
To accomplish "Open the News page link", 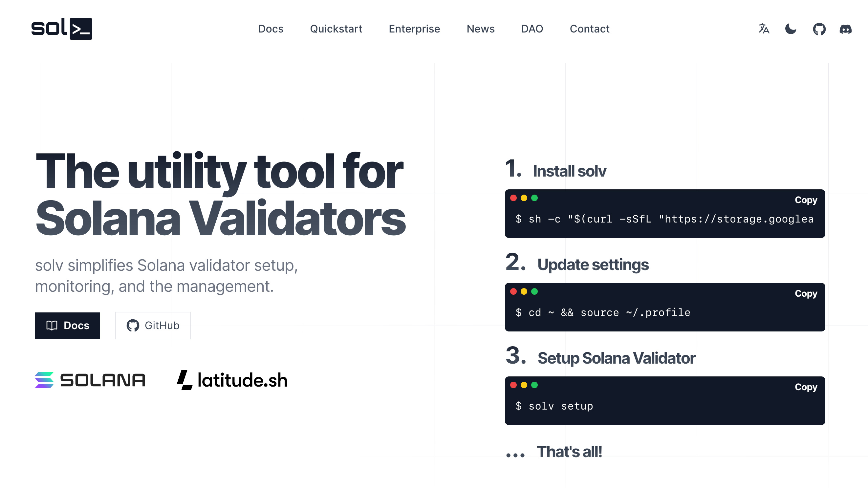I will [x=481, y=29].
